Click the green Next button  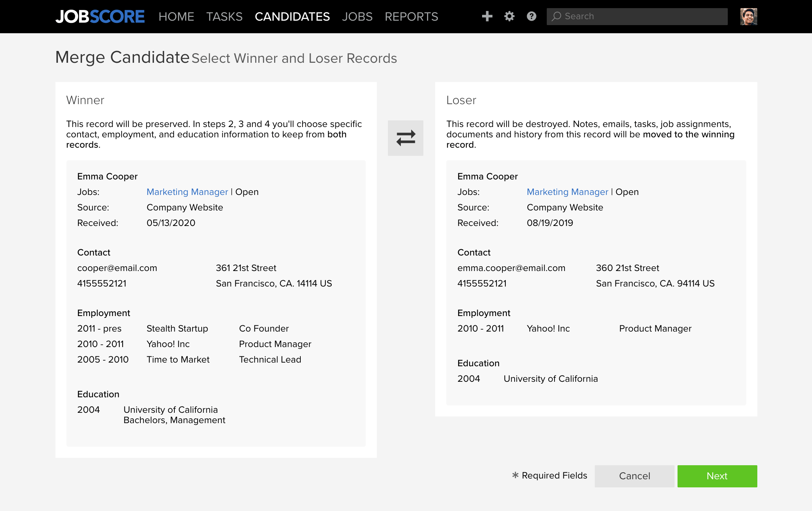point(717,476)
